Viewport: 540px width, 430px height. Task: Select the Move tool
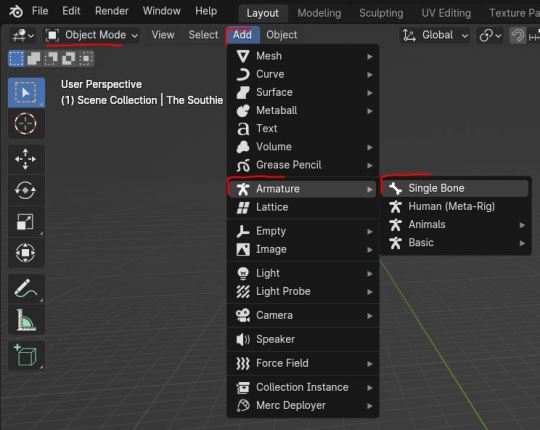26,159
